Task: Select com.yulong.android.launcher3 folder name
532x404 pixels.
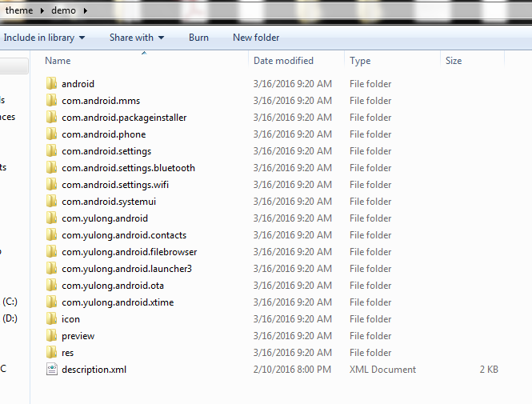Action: tap(126, 269)
